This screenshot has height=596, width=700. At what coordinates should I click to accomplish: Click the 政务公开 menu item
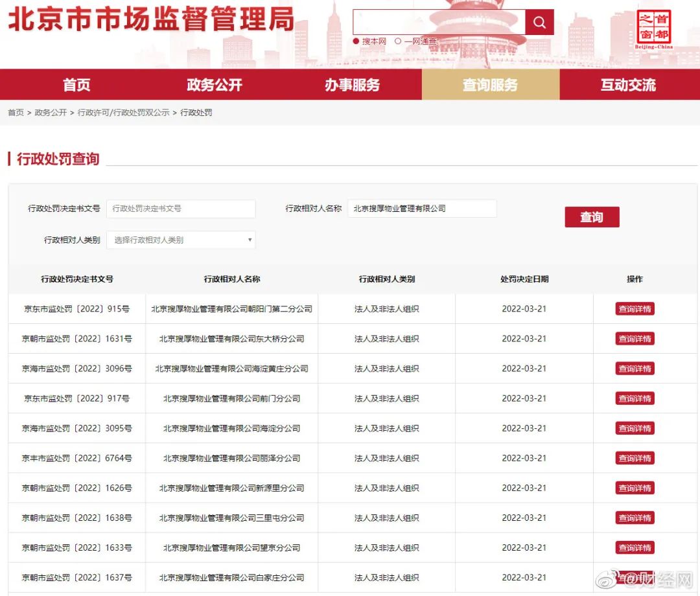[215, 84]
